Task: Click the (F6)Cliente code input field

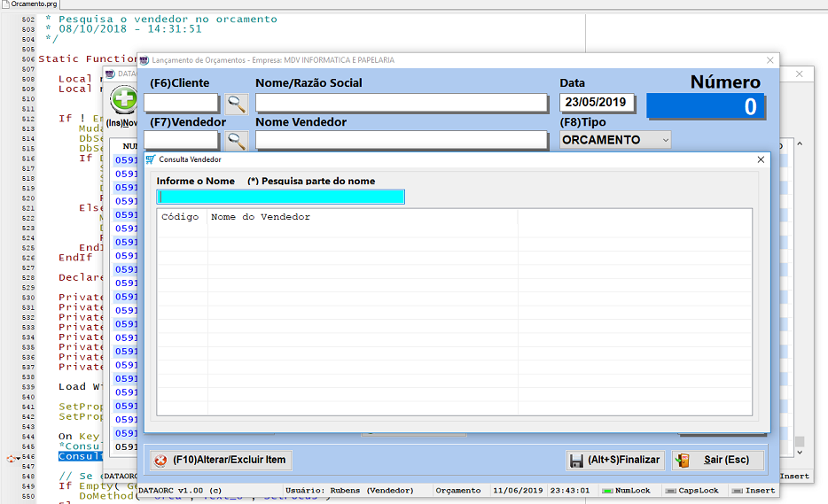Action: [x=181, y=103]
